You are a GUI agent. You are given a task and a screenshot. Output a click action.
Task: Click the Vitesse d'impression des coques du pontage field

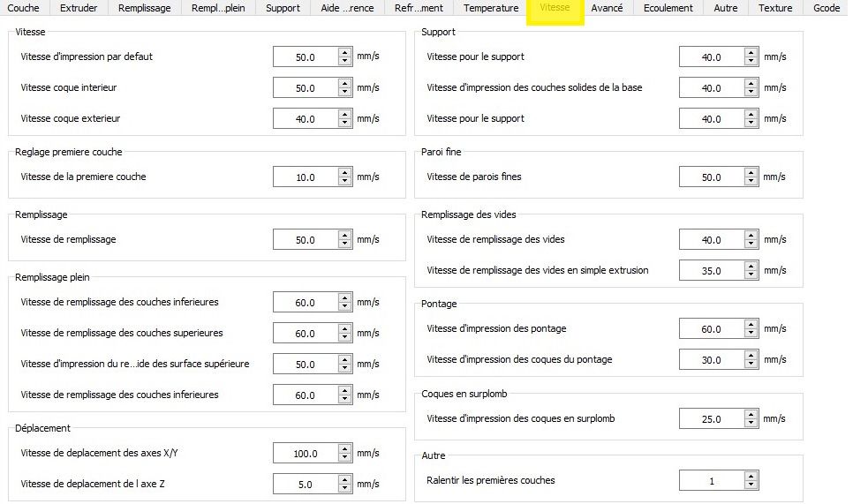click(x=711, y=360)
